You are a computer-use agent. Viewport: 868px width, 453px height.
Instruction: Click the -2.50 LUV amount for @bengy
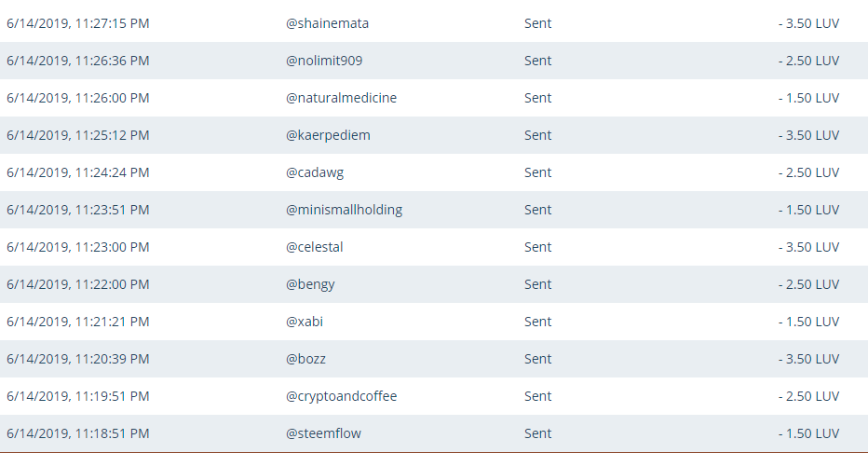point(808,284)
